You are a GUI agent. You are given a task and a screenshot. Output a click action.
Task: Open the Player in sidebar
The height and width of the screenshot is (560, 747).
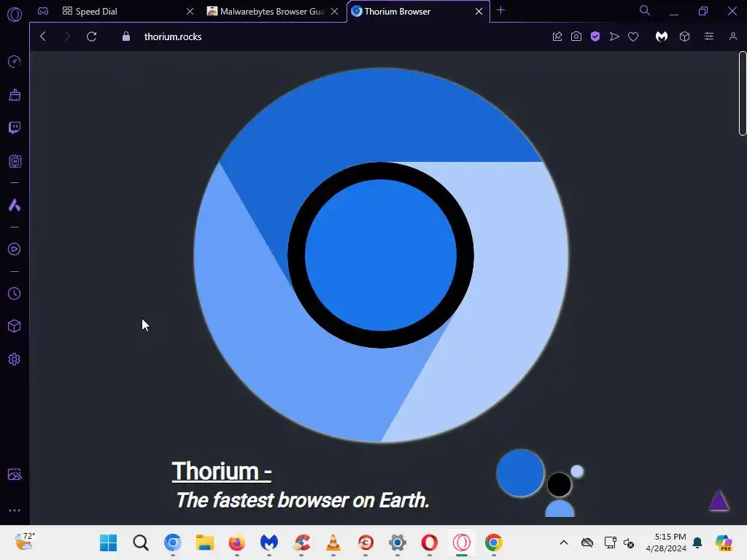15,249
